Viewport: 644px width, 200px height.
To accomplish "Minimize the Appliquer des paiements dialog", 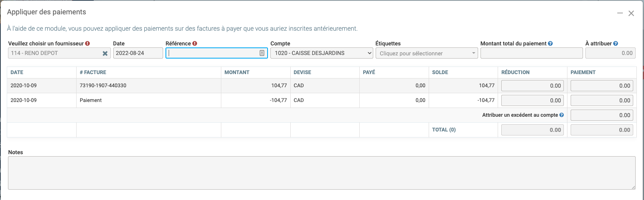I will pyautogui.click(x=620, y=13).
